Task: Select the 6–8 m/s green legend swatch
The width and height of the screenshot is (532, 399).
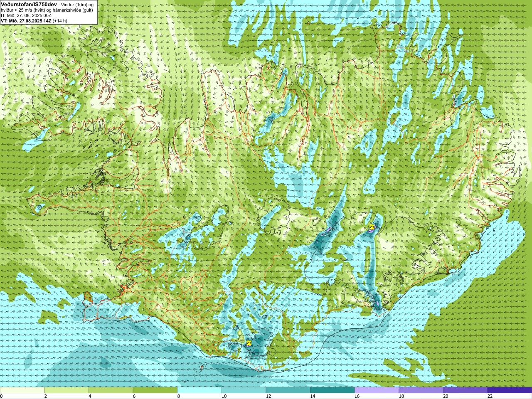Action: click(x=155, y=390)
